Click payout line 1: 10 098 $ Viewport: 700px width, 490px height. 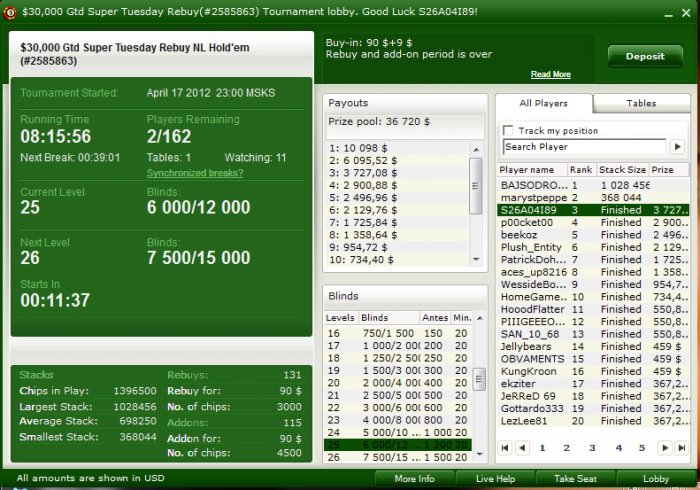click(398, 148)
